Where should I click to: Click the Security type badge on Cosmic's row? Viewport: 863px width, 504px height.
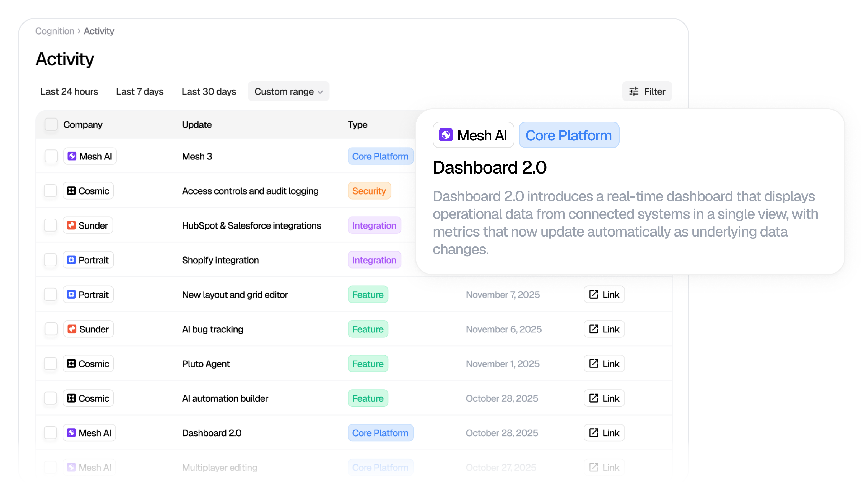tap(369, 191)
